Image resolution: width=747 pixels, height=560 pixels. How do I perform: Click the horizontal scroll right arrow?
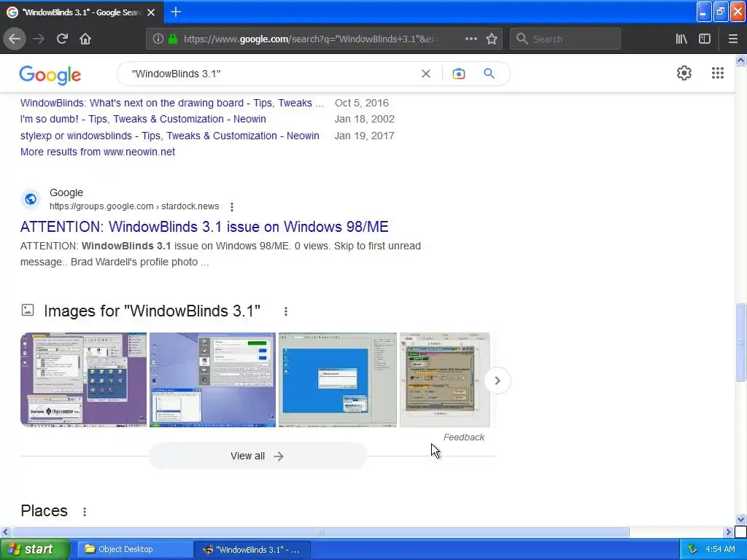point(728,532)
